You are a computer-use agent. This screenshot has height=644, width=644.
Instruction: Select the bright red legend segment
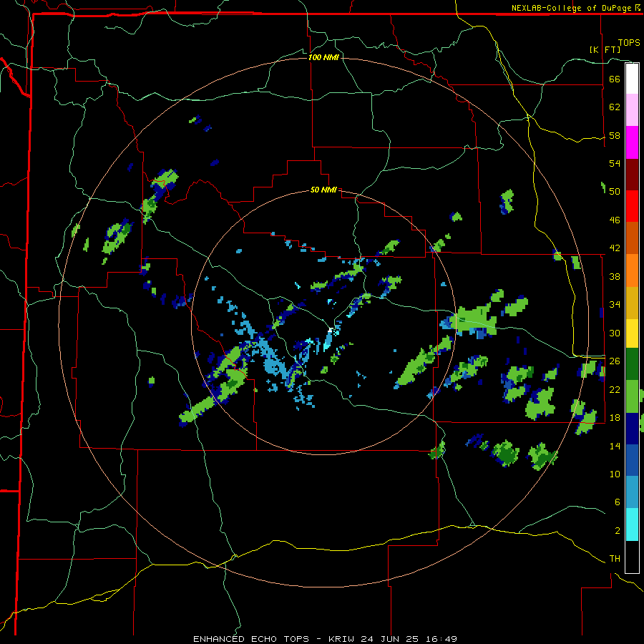coord(632,206)
